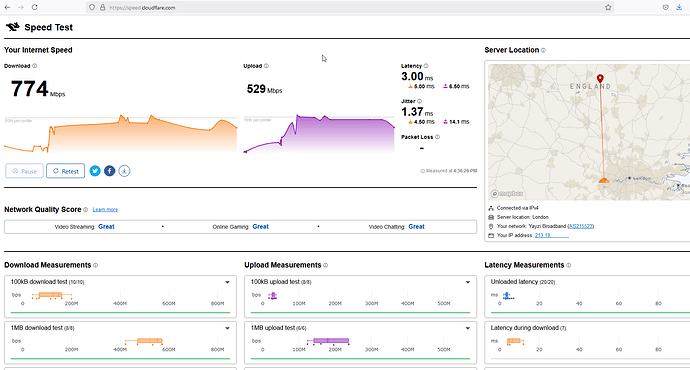Click the Cloudflare Speed Test logo

[x=13, y=27]
